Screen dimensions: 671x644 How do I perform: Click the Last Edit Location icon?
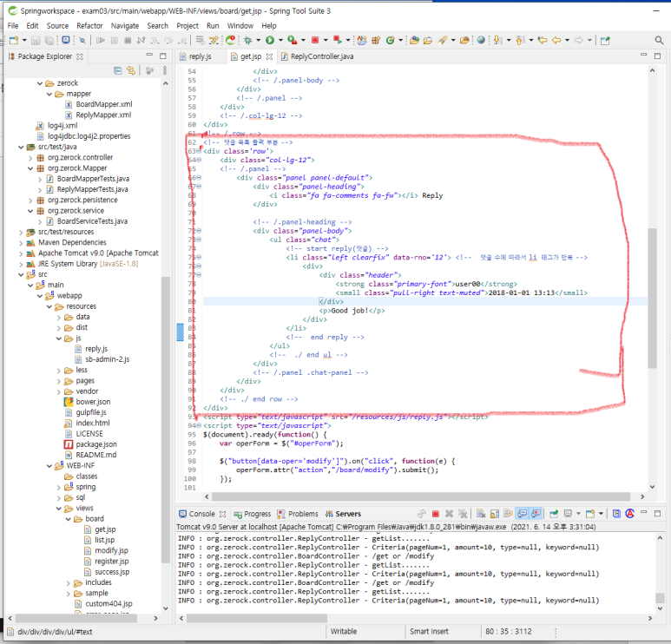543,40
